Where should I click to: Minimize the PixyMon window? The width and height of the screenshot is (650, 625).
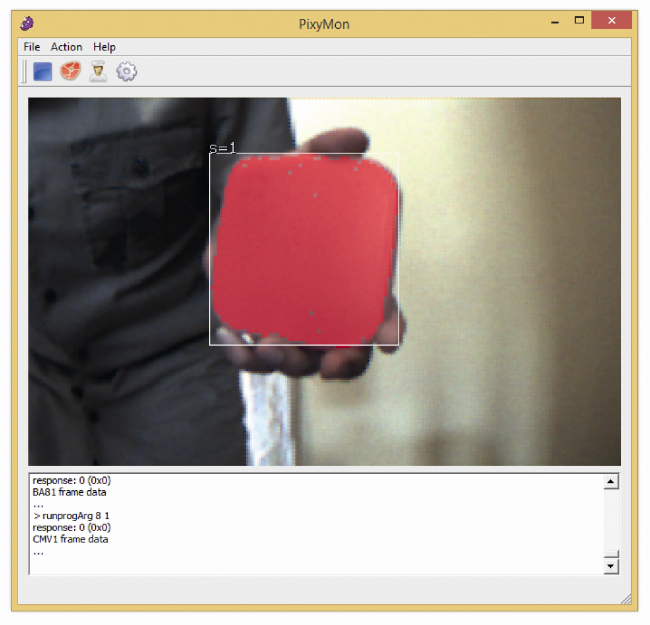click(x=555, y=21)
